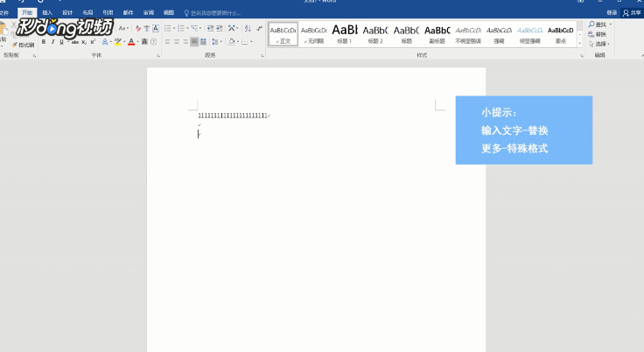Screen dimensions: 644x352
Task: Open the Font dialog launcher
Action: tap(158, 55)
